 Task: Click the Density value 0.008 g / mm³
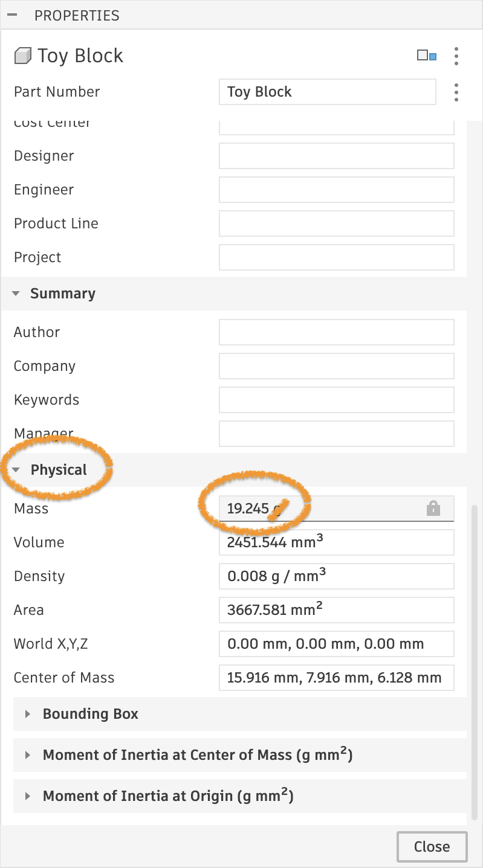pos(336,576)
